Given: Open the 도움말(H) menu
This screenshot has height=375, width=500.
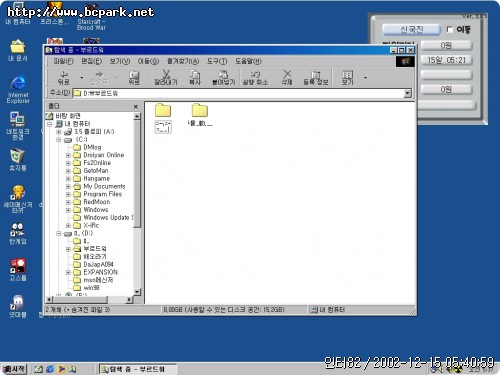Looking at the screenshot, I should pos(249,61).
